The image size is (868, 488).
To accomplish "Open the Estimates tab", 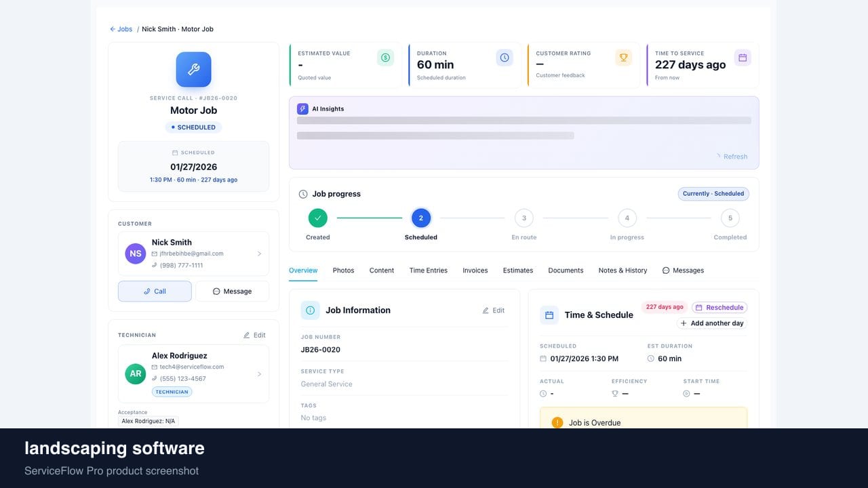I will pyautogui.click(x=518, y=270).
